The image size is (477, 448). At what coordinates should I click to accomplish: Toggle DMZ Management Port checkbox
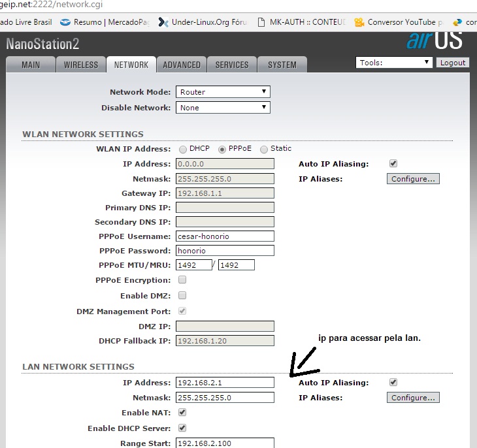coord(182,311)
